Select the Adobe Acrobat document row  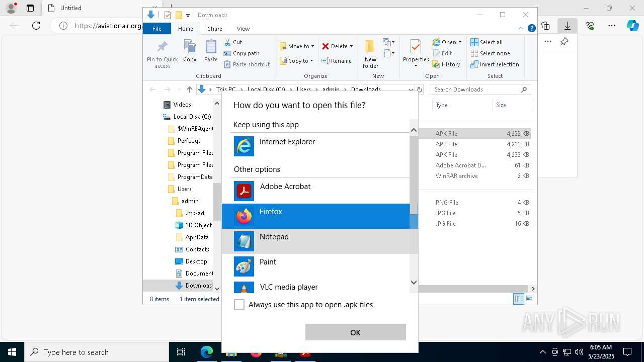click(476, 165)
